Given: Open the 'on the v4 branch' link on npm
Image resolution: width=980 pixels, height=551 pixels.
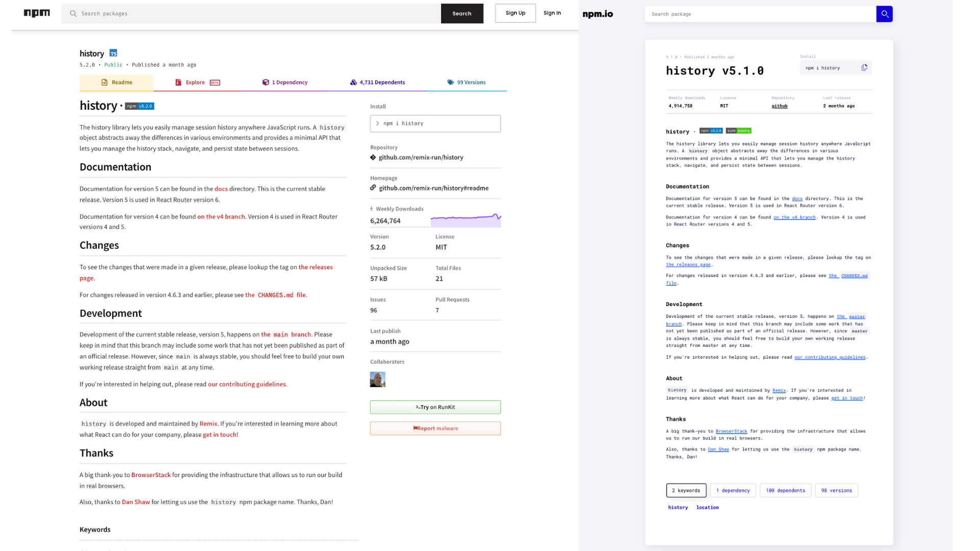Looking at the screenshot, I should pyautogui.click(x=221, y=216).
